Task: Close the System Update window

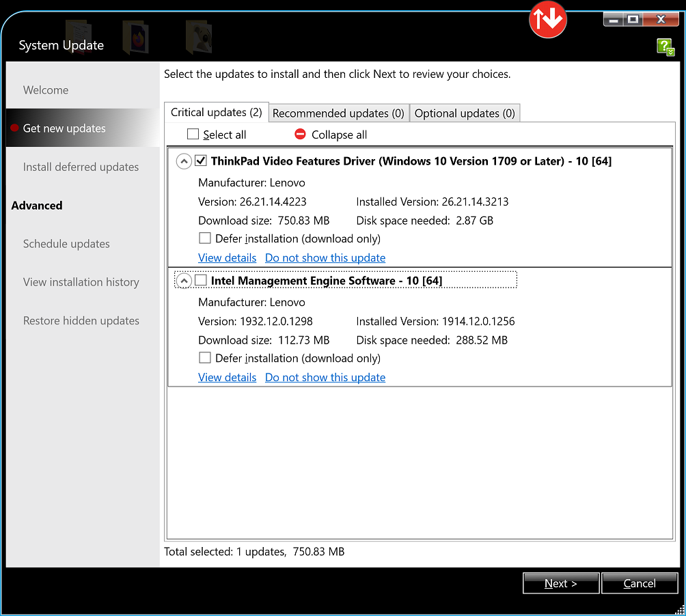Action: [661, 19]
